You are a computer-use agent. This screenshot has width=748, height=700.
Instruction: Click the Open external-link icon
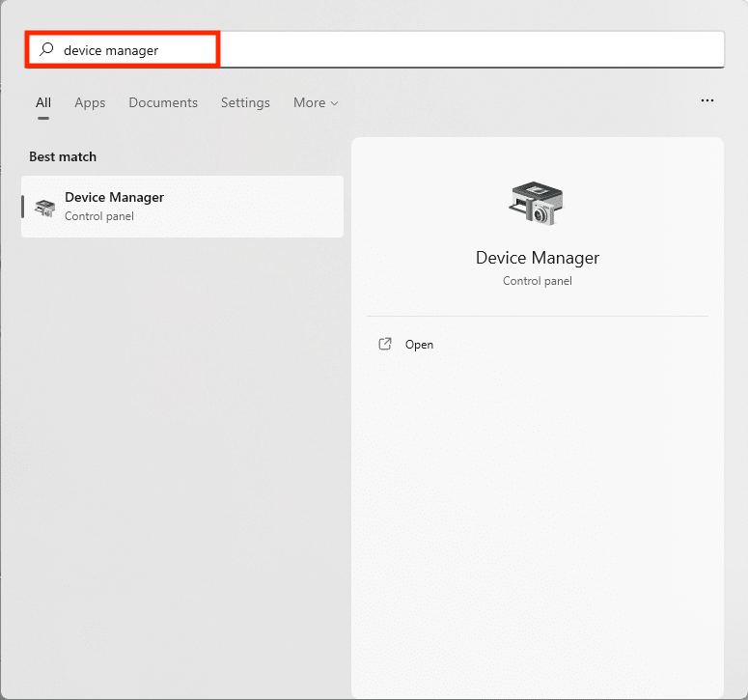385,344
